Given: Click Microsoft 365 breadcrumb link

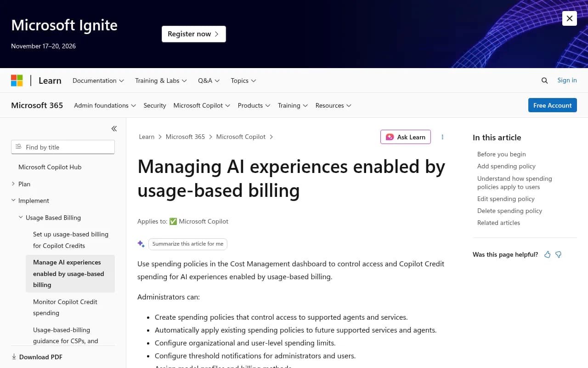Looking at the screenshot, I should coord(185,137).
